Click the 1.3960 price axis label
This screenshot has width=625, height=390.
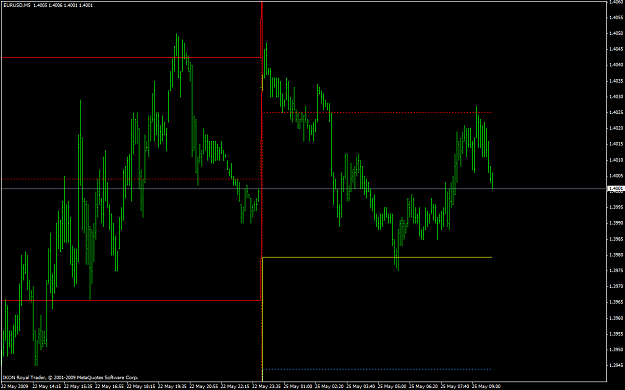point(616,318)
